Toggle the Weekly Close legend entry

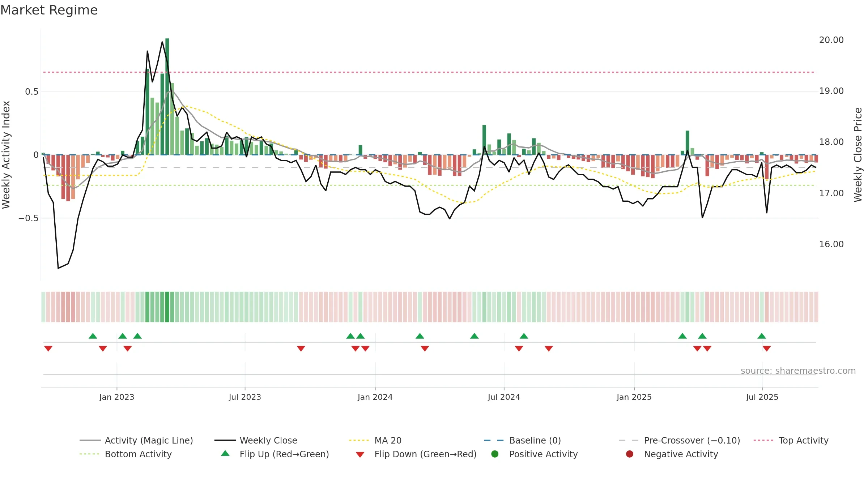256,440
